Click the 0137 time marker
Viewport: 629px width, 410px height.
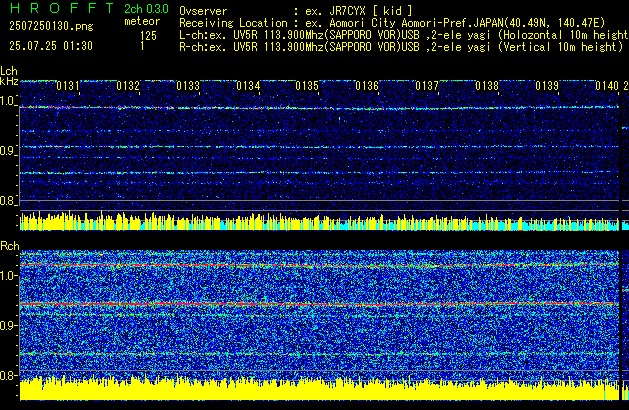[x=427, y=86]
